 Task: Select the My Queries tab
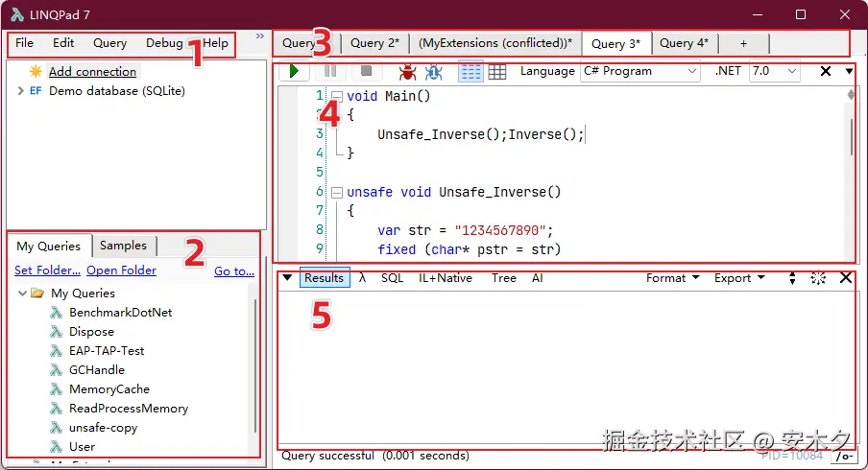coord(49,247)
